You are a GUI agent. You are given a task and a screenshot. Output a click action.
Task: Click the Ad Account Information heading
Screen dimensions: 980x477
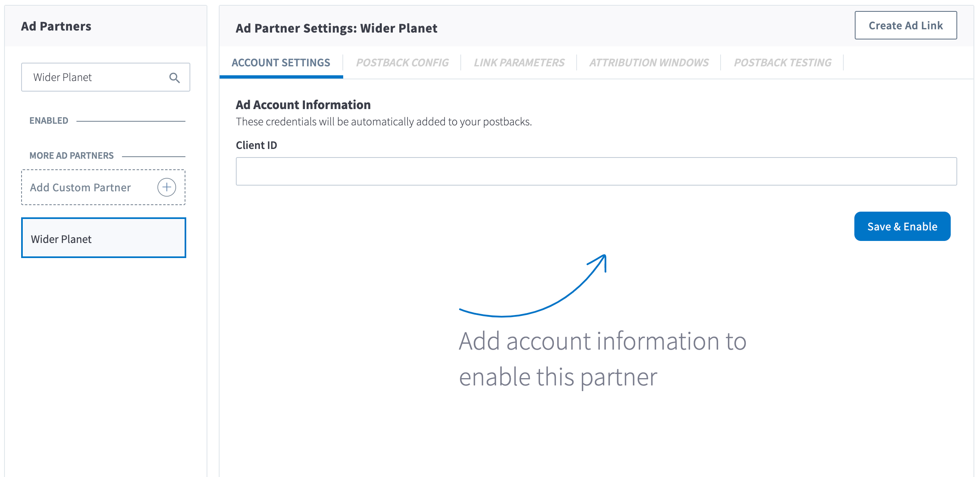(303, 105)
